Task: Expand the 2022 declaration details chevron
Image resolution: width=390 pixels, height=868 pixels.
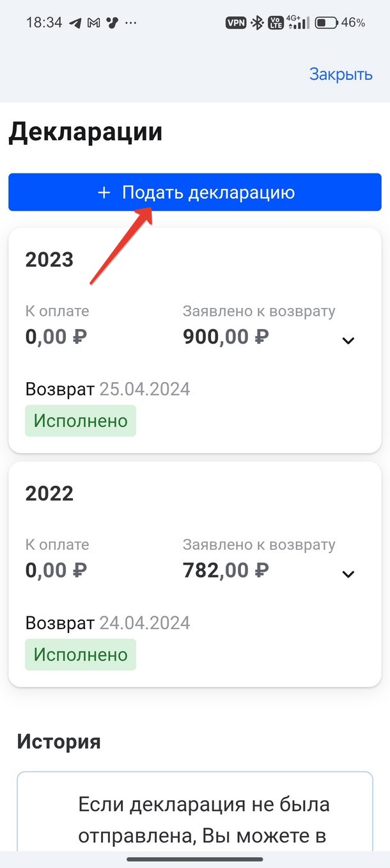Action: [x=348, y=574]
